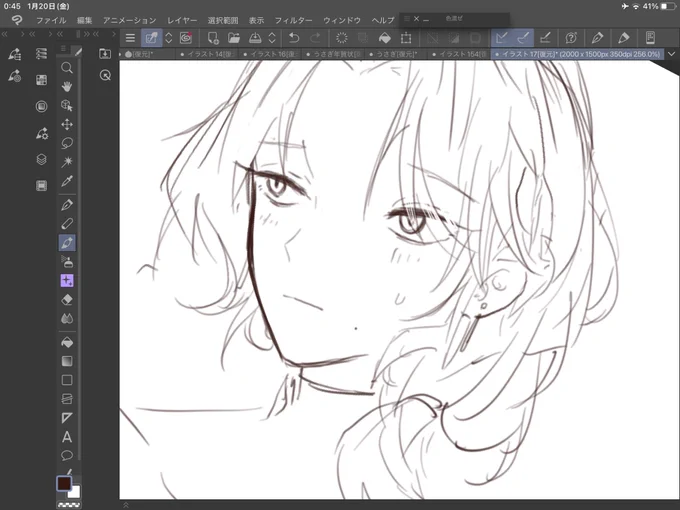Open the アニメーション menu

click(x=129, y=20)
